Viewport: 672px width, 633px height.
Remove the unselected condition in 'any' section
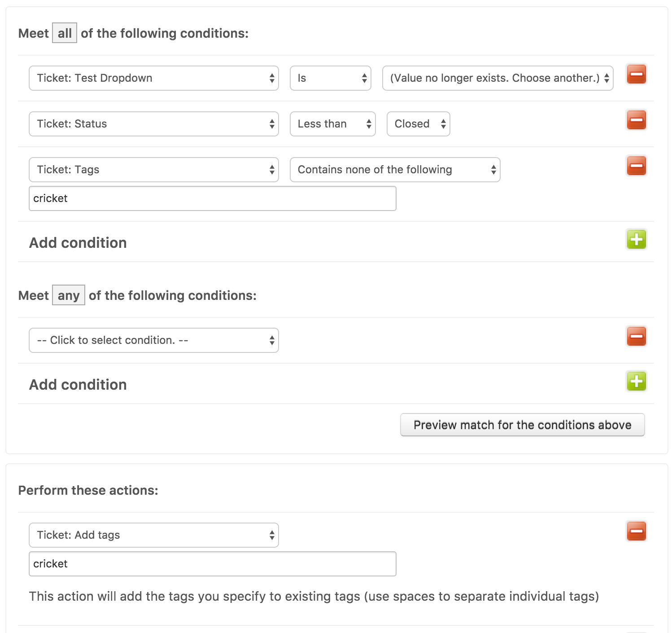(x=636, y=337)
